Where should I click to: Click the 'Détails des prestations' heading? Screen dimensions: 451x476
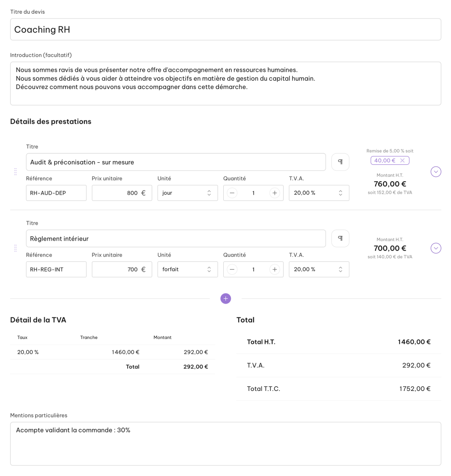pyautogui.click(x=51, y=122)
